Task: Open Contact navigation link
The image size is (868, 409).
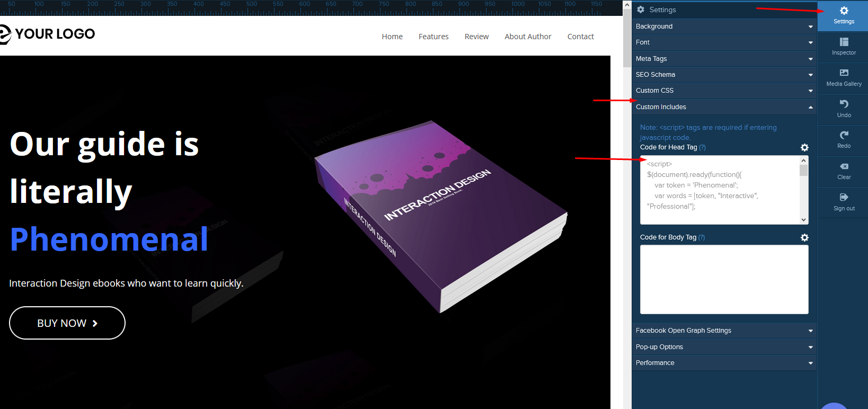Action: coord(580,37)
